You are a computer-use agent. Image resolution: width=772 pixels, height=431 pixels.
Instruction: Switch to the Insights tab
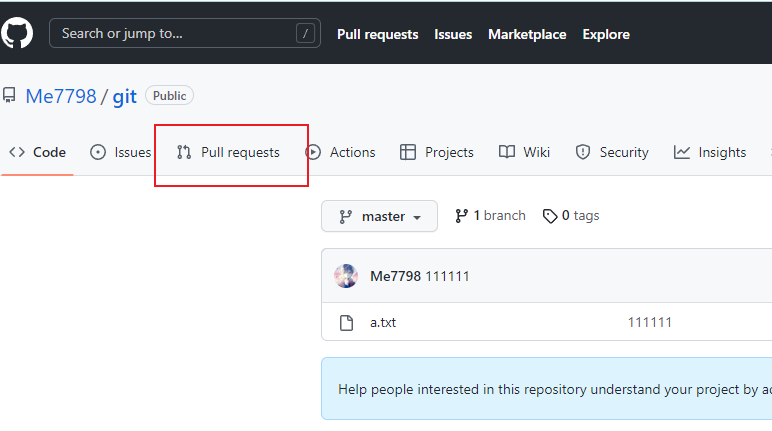(x=710, y=152)
